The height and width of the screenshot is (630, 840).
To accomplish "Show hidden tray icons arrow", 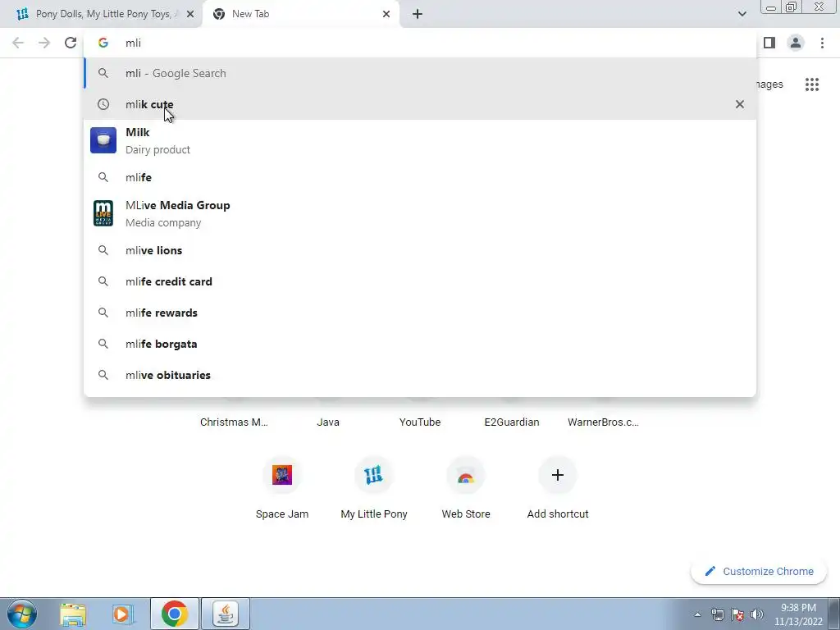I will (x=697, y=614).
